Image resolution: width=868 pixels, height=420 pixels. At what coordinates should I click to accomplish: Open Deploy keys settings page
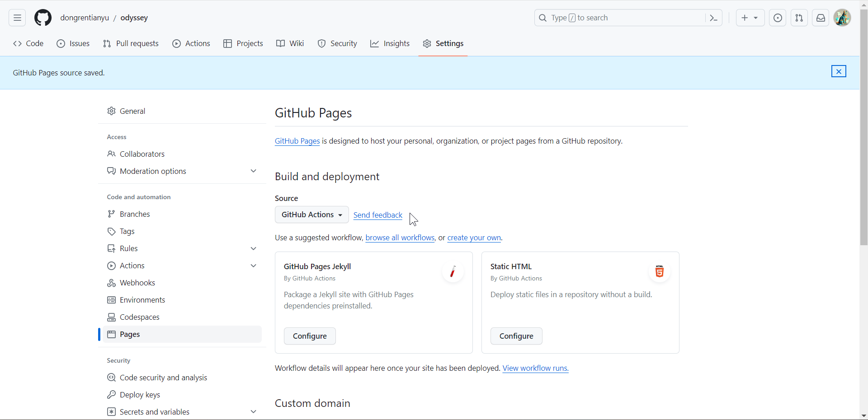click(x=182, y=395)
